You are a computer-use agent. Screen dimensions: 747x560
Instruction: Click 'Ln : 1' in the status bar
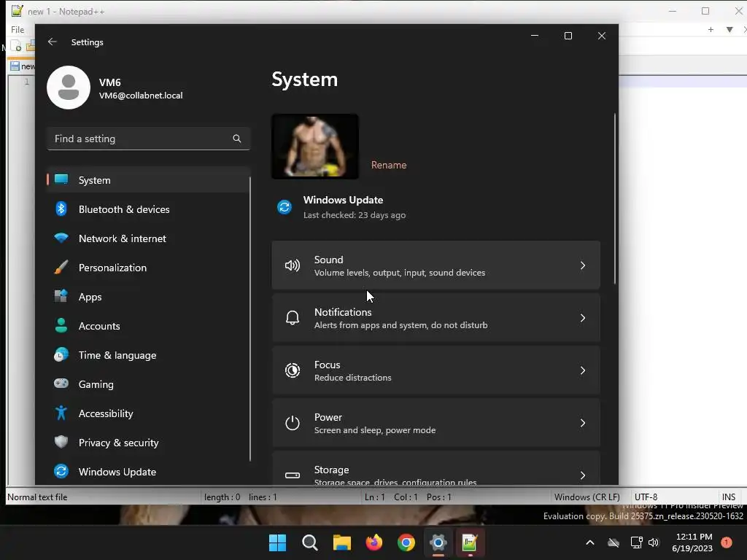pos(374,497)
